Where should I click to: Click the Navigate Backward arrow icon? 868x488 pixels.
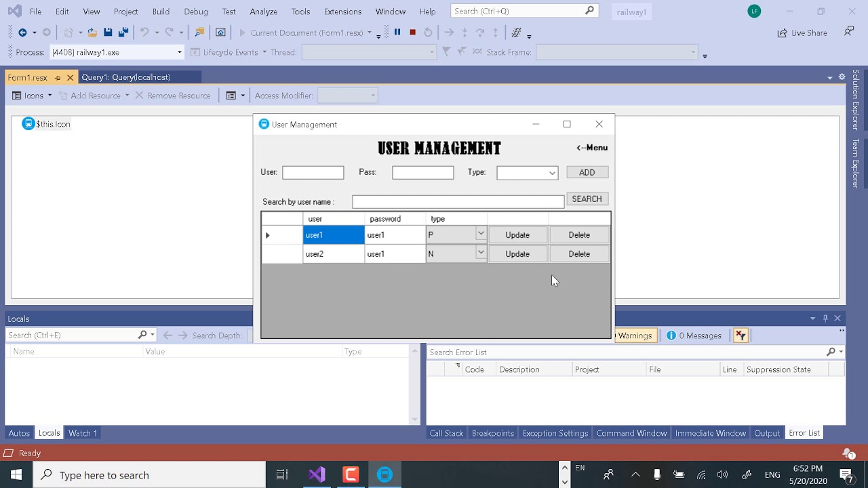[22, 33]
